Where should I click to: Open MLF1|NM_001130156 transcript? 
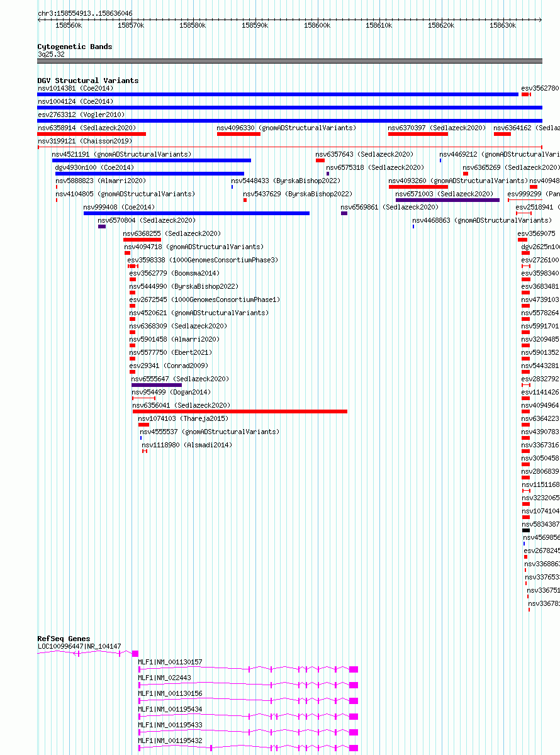[171, 693]
